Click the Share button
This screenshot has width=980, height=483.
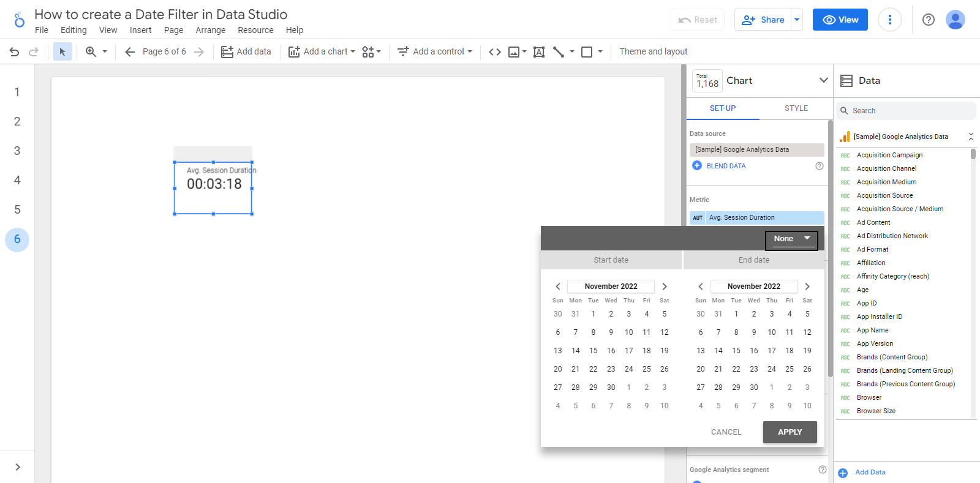pos(763,20)
